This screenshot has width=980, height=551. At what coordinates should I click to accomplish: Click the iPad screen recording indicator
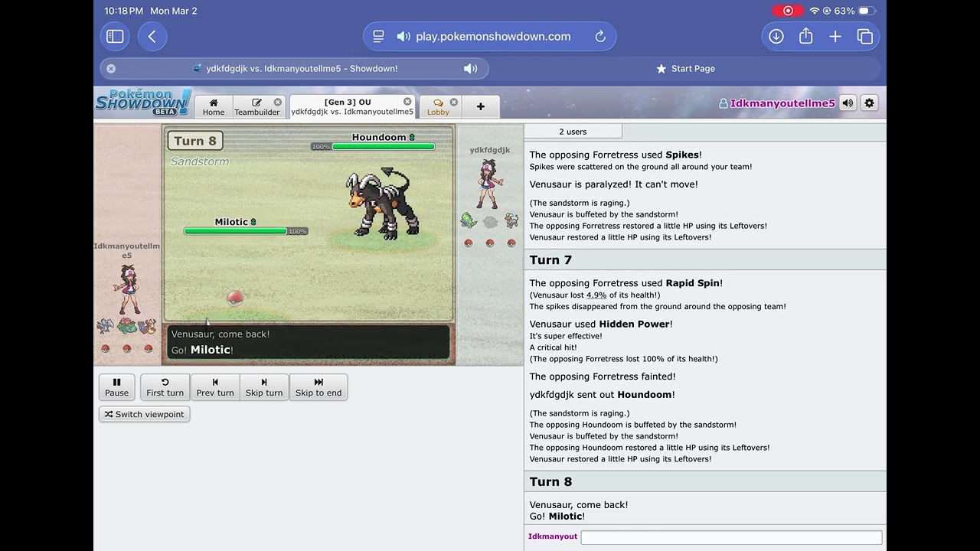click(788, 11)
